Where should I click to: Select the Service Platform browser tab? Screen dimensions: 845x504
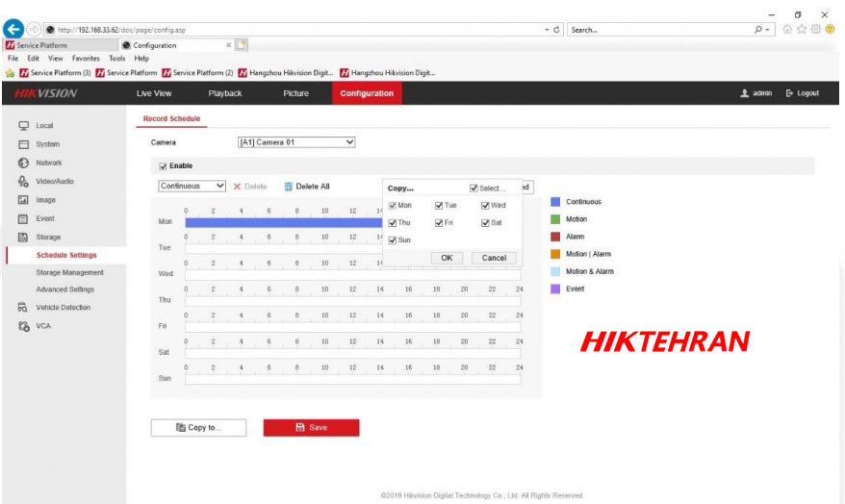point(60,45)
